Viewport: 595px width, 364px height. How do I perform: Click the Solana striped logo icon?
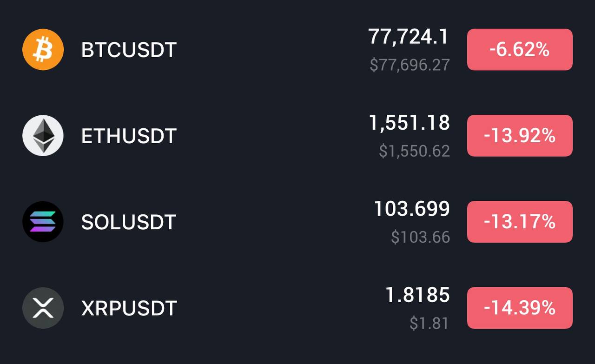pos(43,222)
